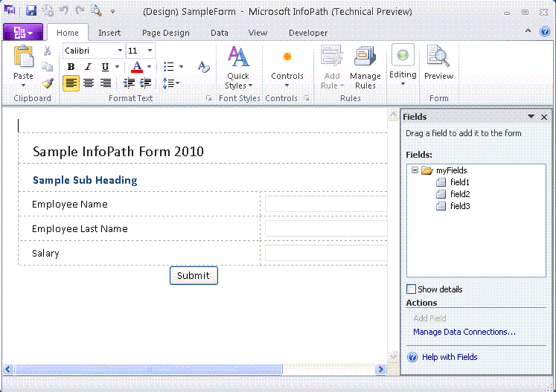Open Format Text dialog launcher
Screen dimensions: 556x392
pyautogui.click(x=209, y=98)
